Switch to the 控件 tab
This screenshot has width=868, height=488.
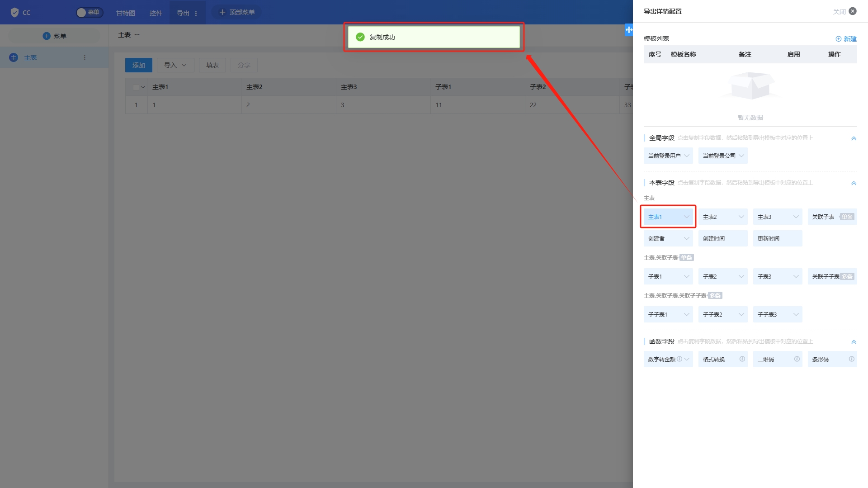point(156,13)
